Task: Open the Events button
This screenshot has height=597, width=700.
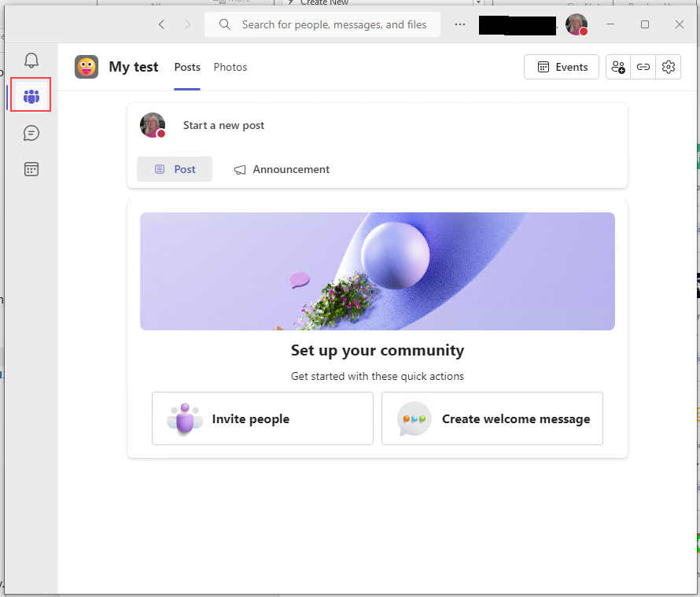Action: [x=561, y=67]
